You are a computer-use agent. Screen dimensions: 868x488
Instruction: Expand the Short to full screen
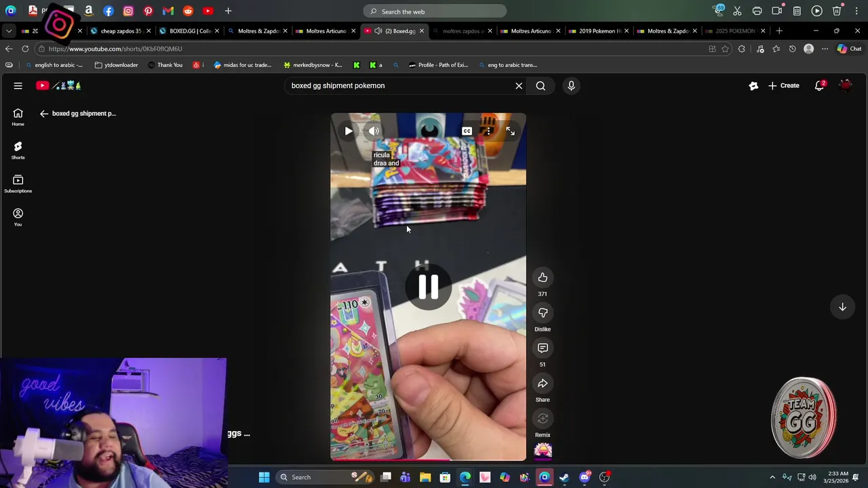510,131
